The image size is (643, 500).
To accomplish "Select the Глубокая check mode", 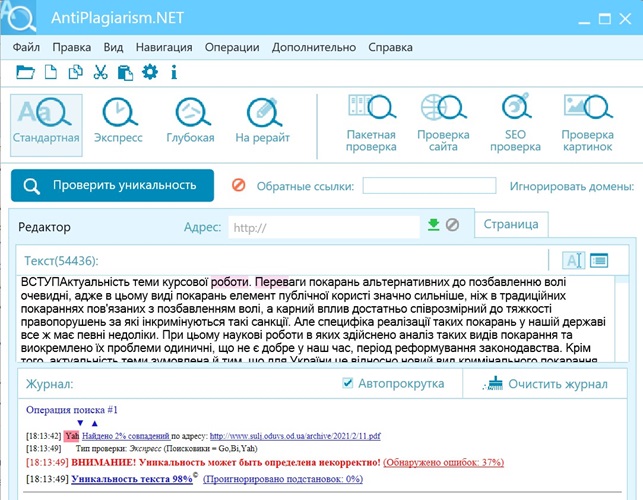I will coord(190,120).
